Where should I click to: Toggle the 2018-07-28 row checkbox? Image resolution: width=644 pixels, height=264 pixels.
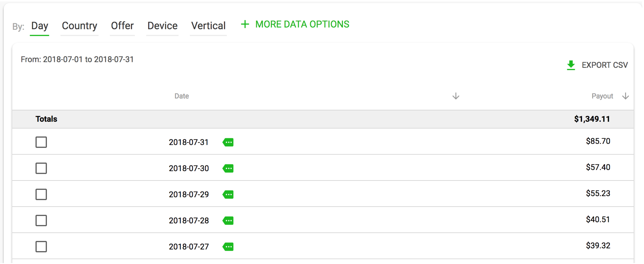click(41, 221)
